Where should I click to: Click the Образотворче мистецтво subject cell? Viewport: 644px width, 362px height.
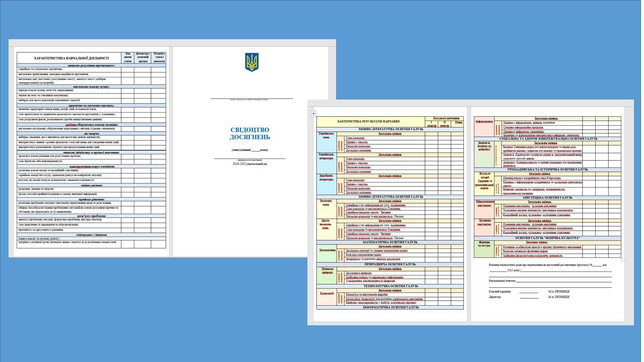tap(484, 209)
